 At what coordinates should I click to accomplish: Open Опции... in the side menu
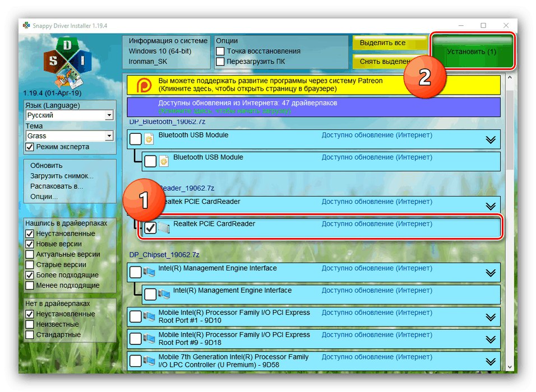click(44, 197)
